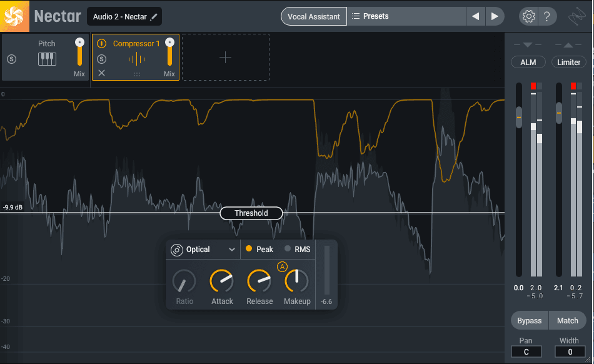Click the 0.2 output peak readout
This screenshot has height=364, width=594.
(x=576, y=288)
